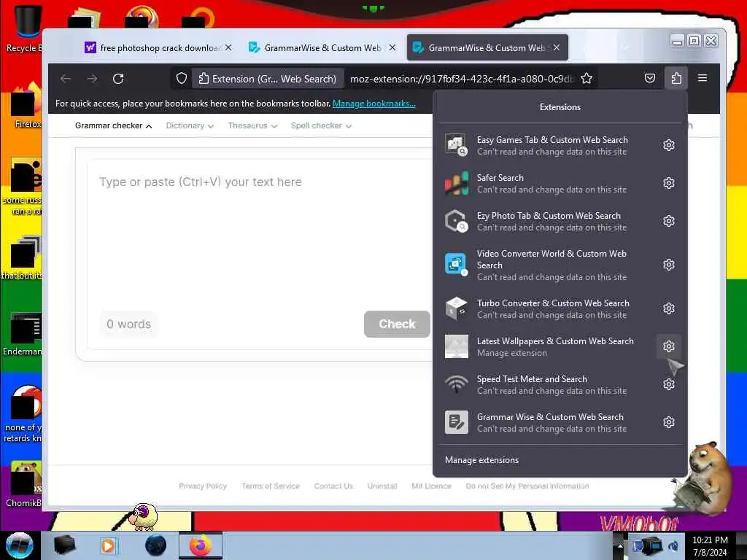Image resolution: width=747 pixels, height=560 pixels.
Task: Open settings gear for Turbo Converter extension
Action: 669,308
